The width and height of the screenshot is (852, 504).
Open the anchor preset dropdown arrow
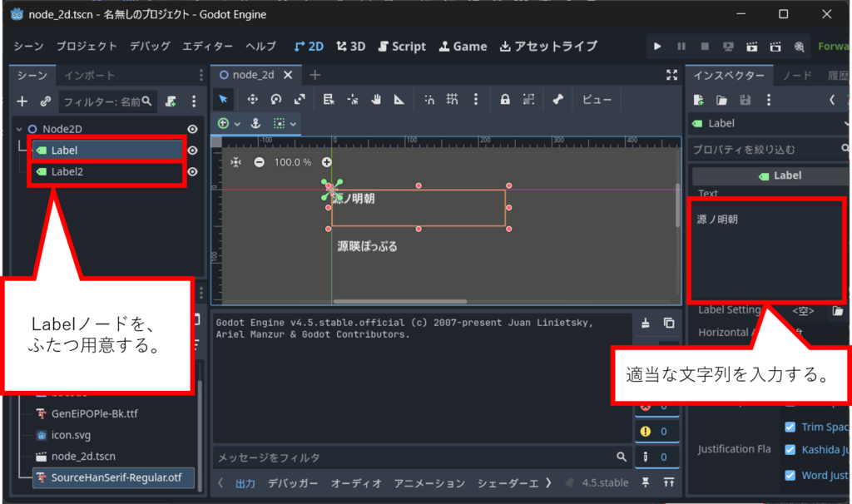point(294,123)
